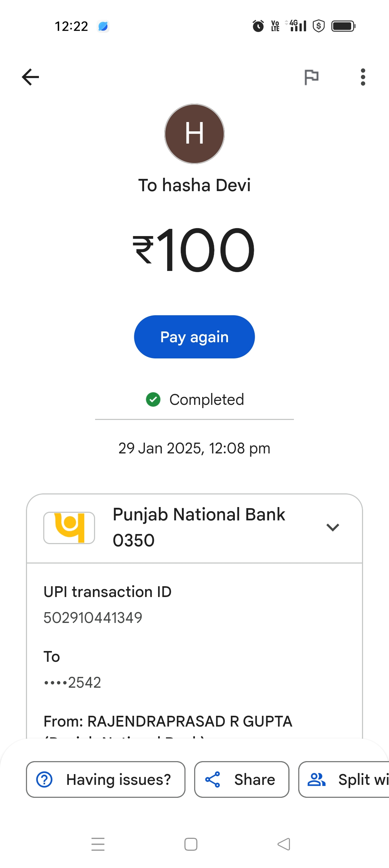Screen dimensions: 389x868
Task: Tap the recipient account ••••2542
Action: 72,683
